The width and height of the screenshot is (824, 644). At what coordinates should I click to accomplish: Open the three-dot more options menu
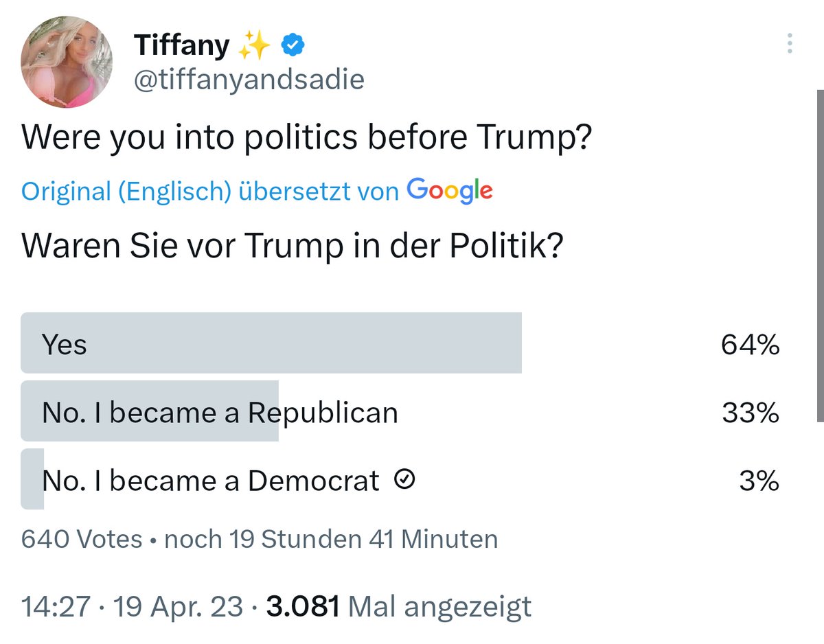790,43
